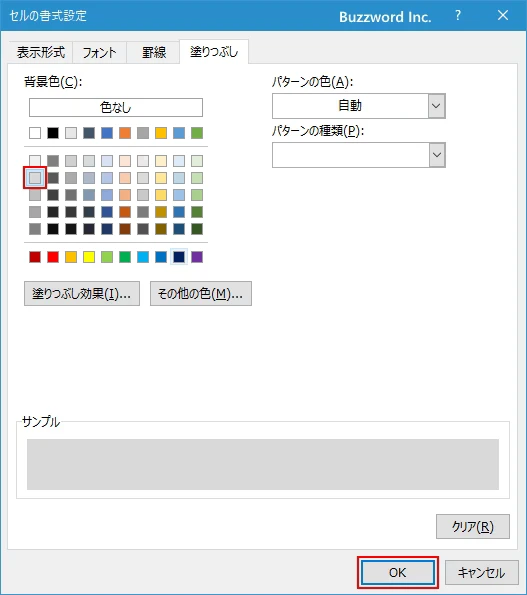
Task: Pick dark navy standard color swatch
Action: pos(179,257)
